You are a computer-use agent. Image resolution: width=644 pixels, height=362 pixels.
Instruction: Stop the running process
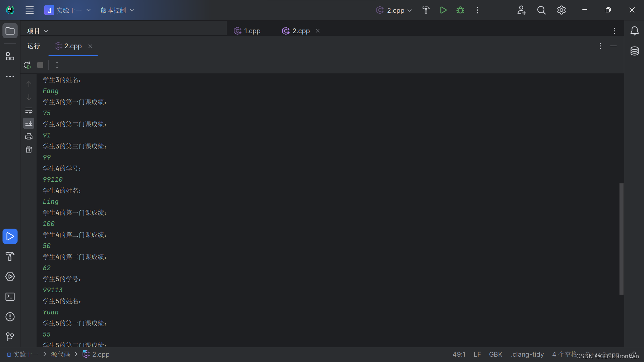coord(40,65)
